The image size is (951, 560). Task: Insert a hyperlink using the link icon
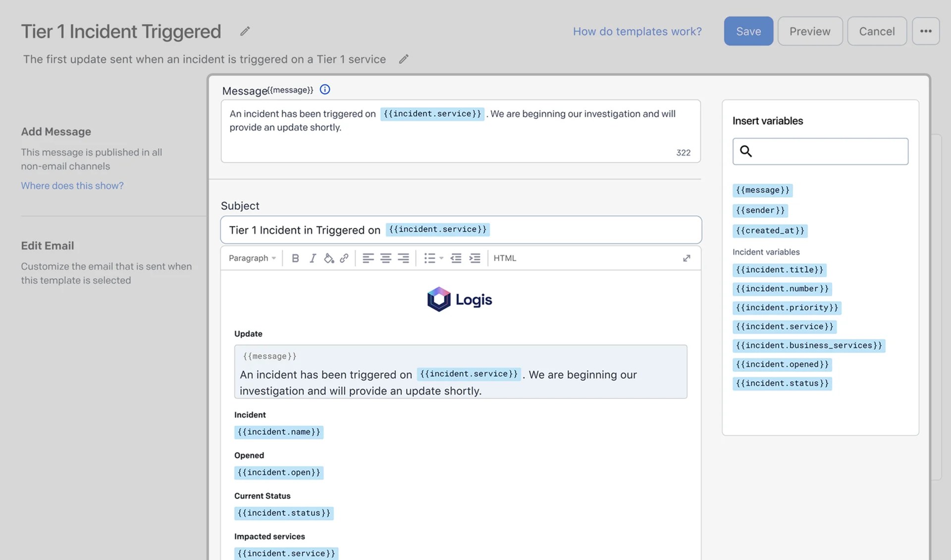point(345,258)
